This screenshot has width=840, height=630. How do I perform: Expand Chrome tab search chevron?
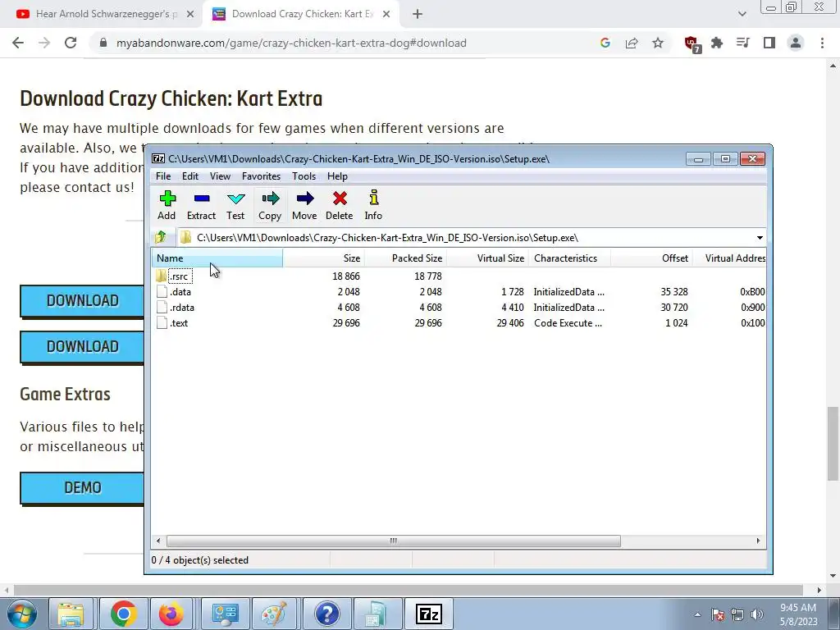[742, 15]
